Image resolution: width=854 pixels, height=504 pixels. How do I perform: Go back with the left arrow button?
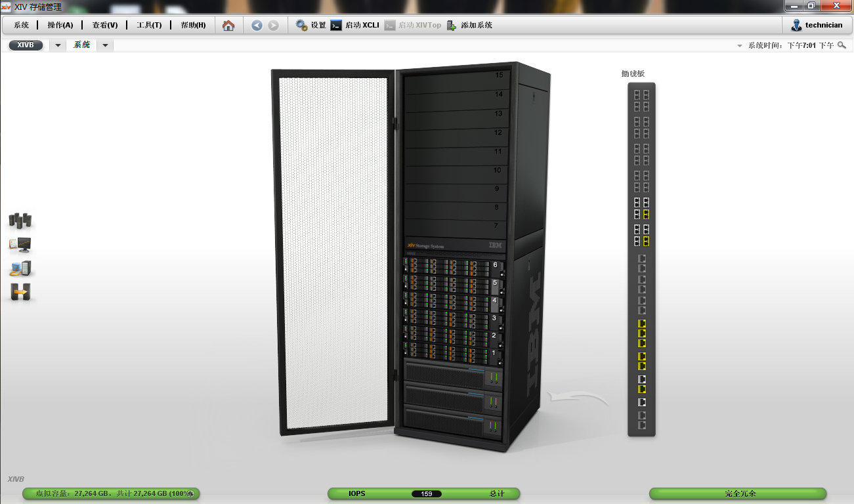point(257,26)
